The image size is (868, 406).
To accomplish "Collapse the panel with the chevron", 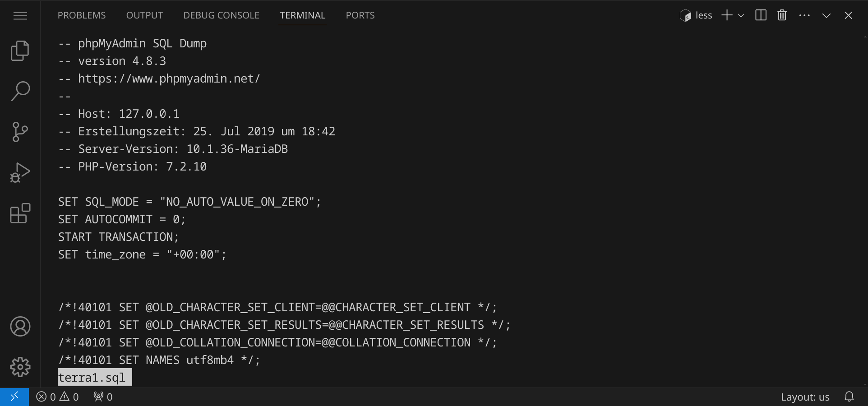I will point(826,15).
